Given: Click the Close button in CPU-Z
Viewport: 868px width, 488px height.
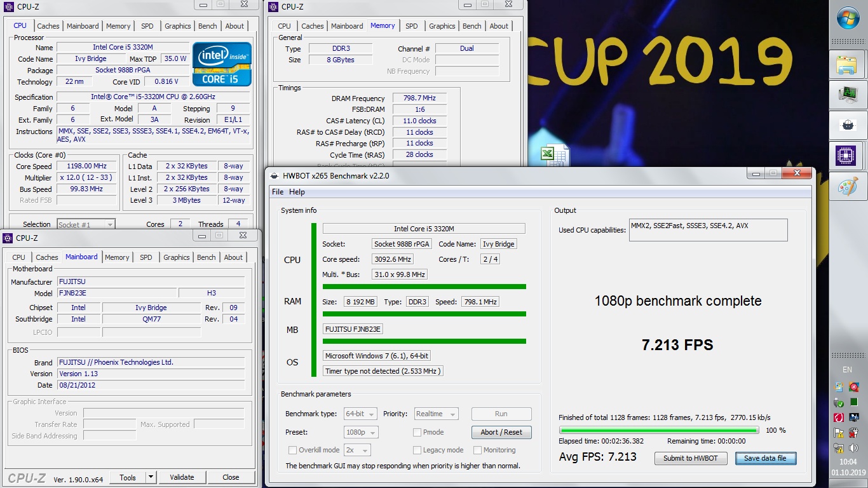Looking at the screenshot, I should coord(231,477).
